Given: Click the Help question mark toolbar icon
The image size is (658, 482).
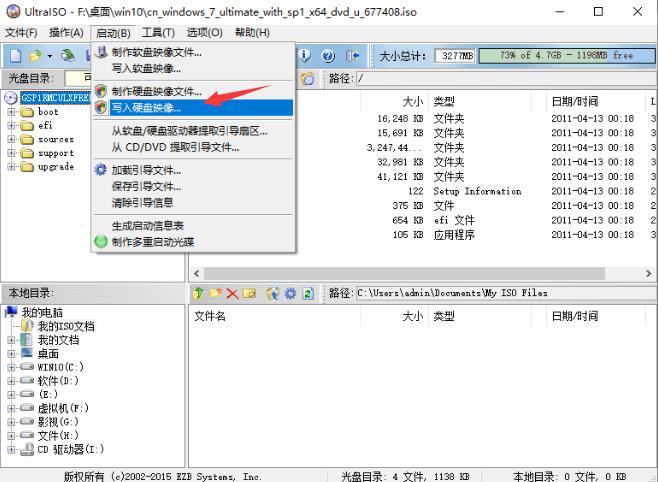Looking at the screenshot, I should 328,55.
